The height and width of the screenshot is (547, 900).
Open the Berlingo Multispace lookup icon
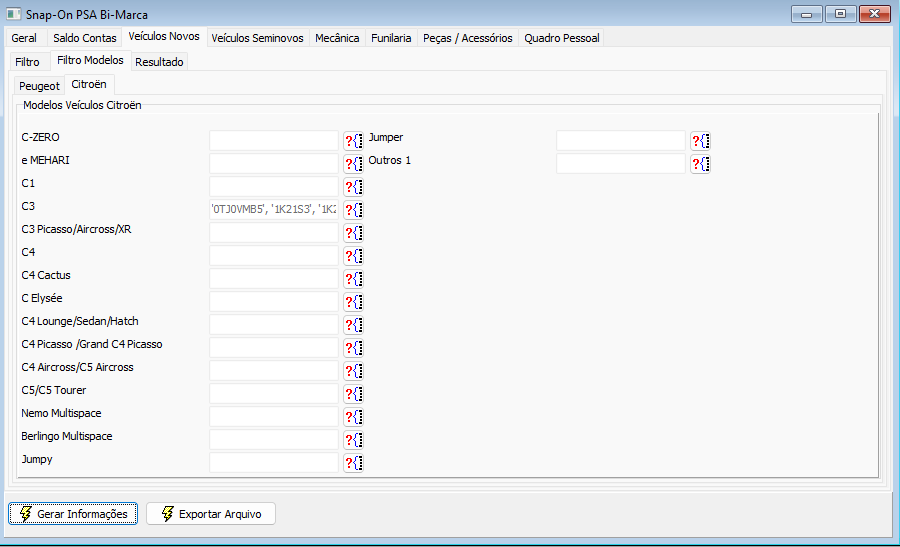pyautogui.click(x=354, y=439)
